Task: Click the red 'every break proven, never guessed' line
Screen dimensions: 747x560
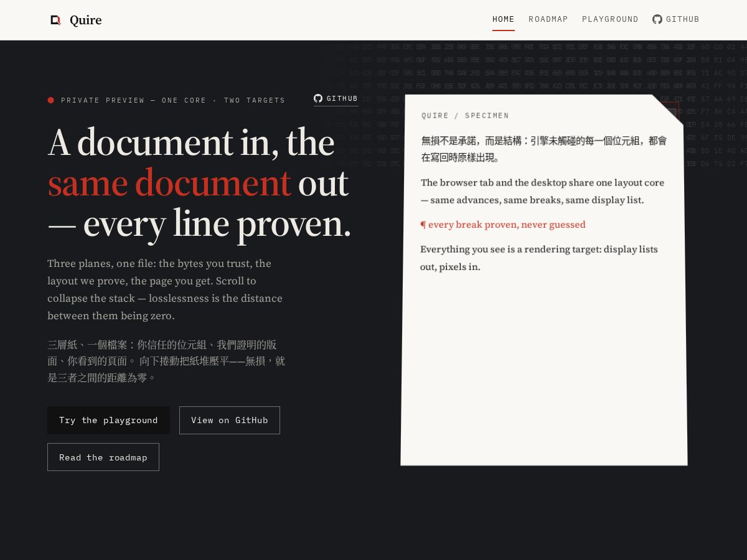Action: point(503,225)
